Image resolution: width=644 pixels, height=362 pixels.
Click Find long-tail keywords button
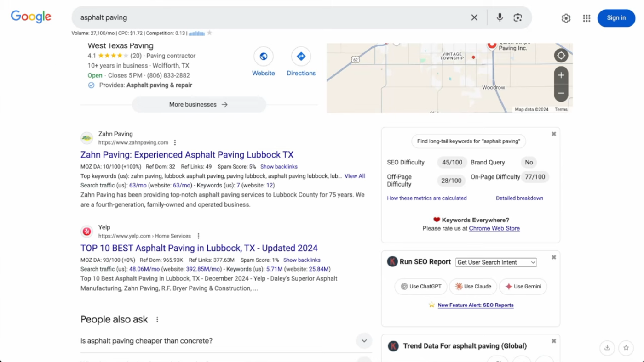point(469,141)
